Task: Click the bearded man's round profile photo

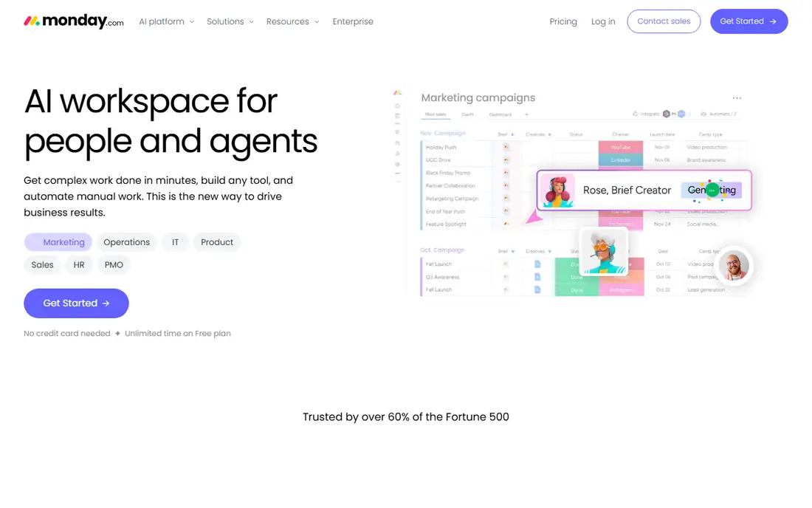Action: coord(734,265)
